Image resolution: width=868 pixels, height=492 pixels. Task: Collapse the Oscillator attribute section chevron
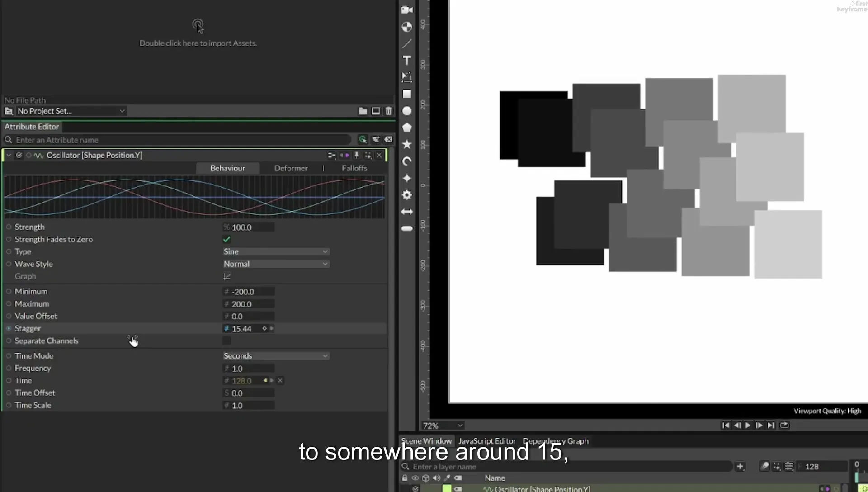[9, 155]
